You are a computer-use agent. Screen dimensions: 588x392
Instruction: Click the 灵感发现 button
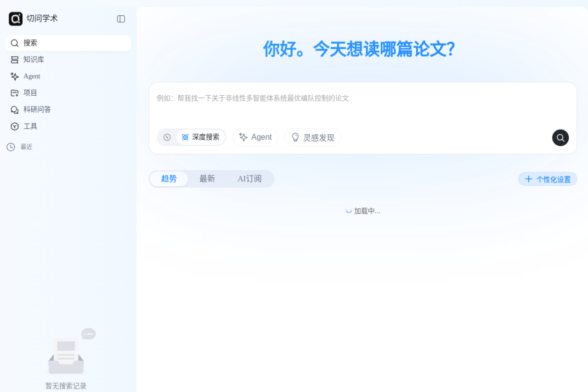click(x=312, y=137)
